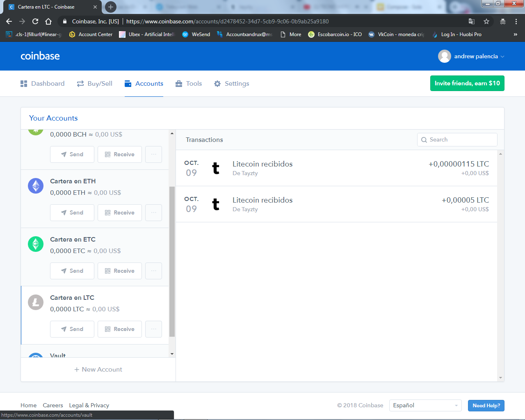
Task: Open the translate page icon
Action: [x=472, y=21]
